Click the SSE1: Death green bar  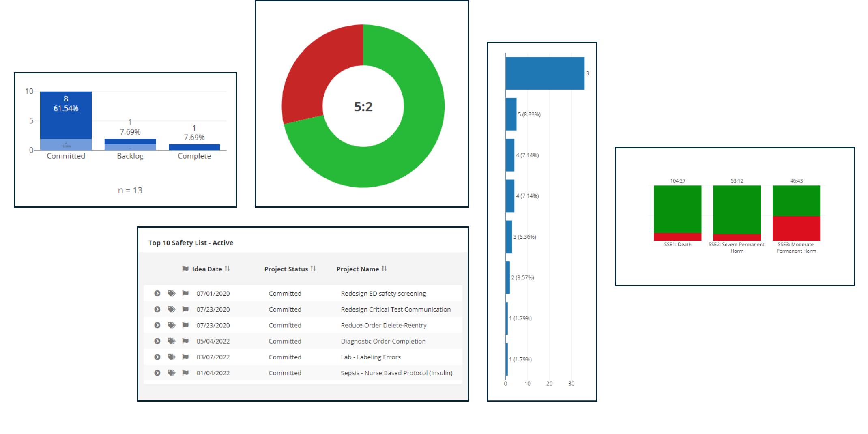677,209
